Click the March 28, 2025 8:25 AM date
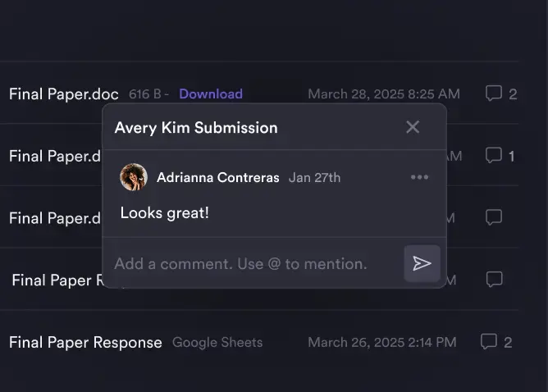The height and width of the screenshot is (392, 548). pos(383,93)
